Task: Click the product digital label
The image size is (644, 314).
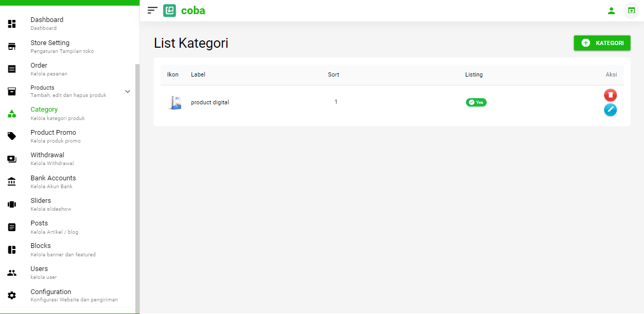Action: tap(210, 102)
